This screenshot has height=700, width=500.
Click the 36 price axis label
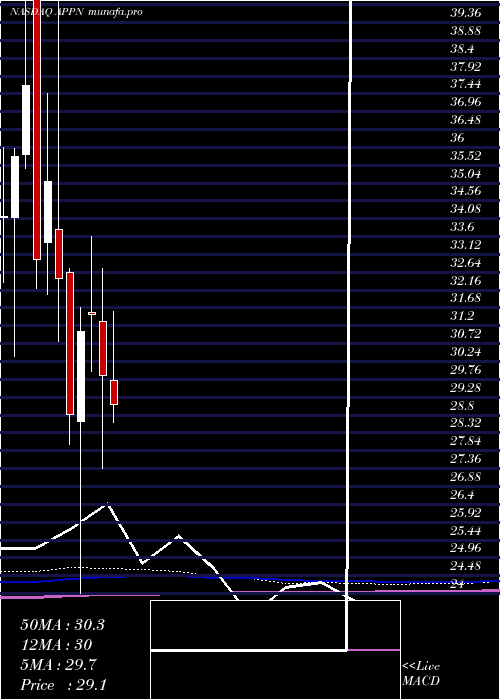click(x=458, y=138)
